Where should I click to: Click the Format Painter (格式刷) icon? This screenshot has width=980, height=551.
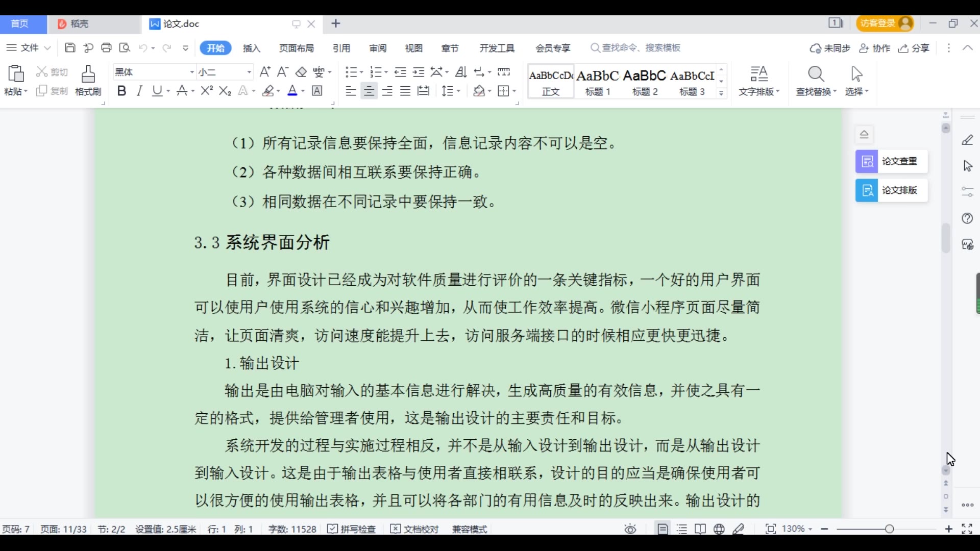coord(88,74)
